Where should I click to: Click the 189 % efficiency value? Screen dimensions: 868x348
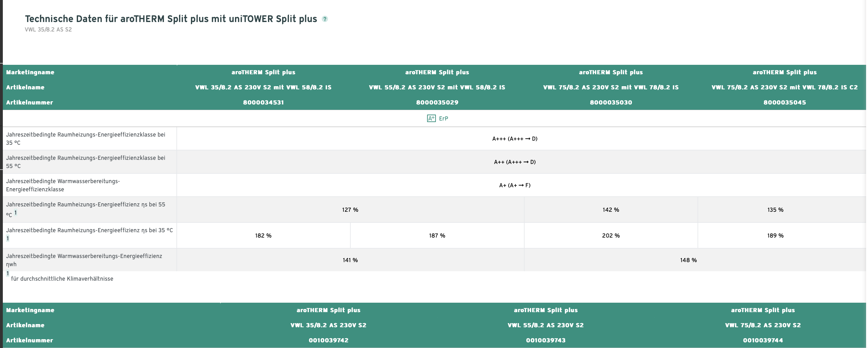(x=775, y=236)
